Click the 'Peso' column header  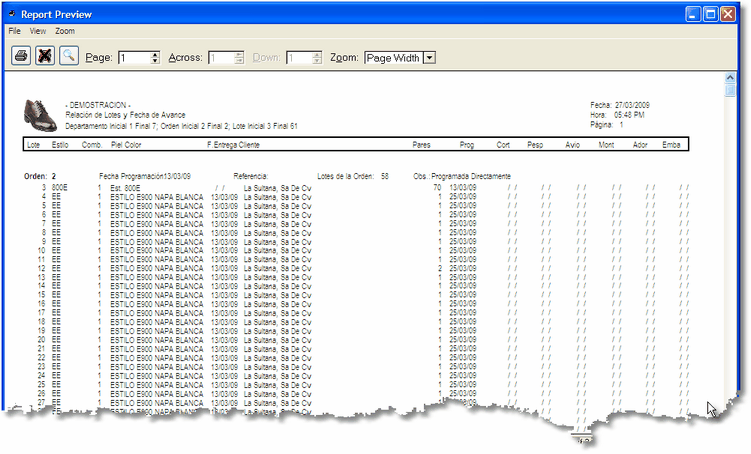pyautogui.click(x=535, y=145)
